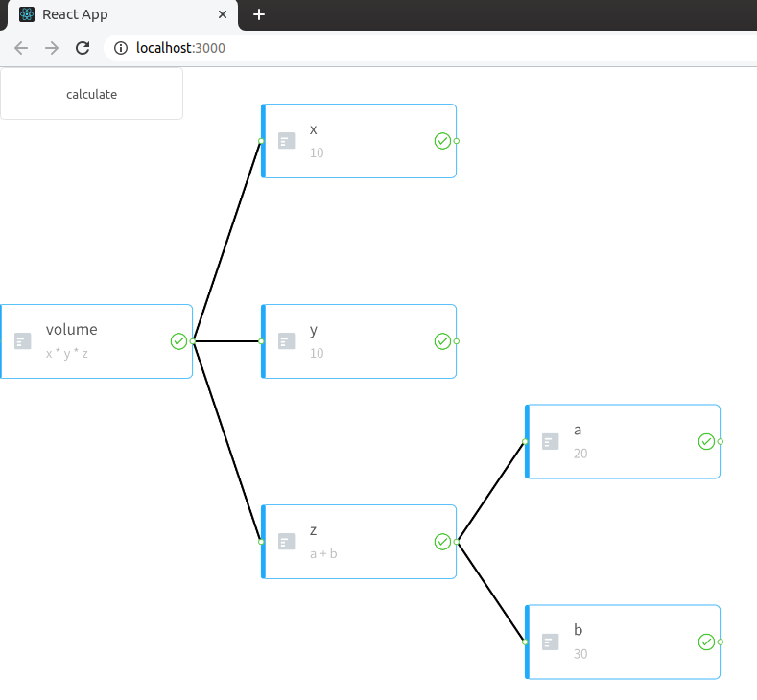Viewport: 757px width, 700px height.
Task: Click the edge connecting volume to z
Action: pyautogui.click(x=226, y=441)
